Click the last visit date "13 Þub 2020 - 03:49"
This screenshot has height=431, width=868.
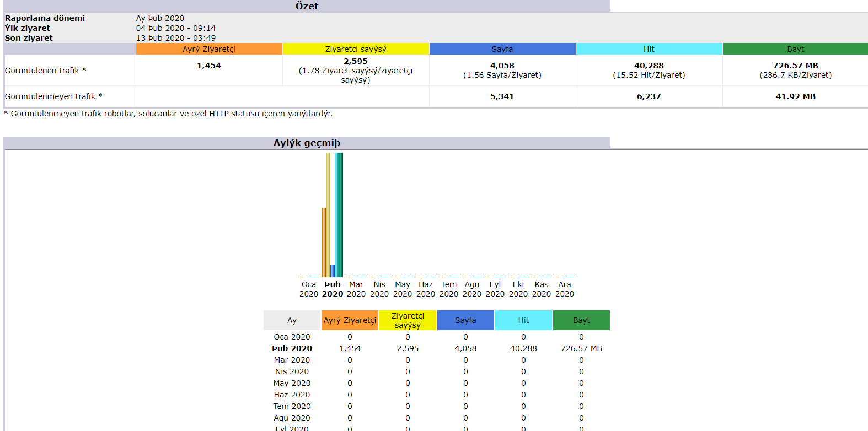pos(176,38)
